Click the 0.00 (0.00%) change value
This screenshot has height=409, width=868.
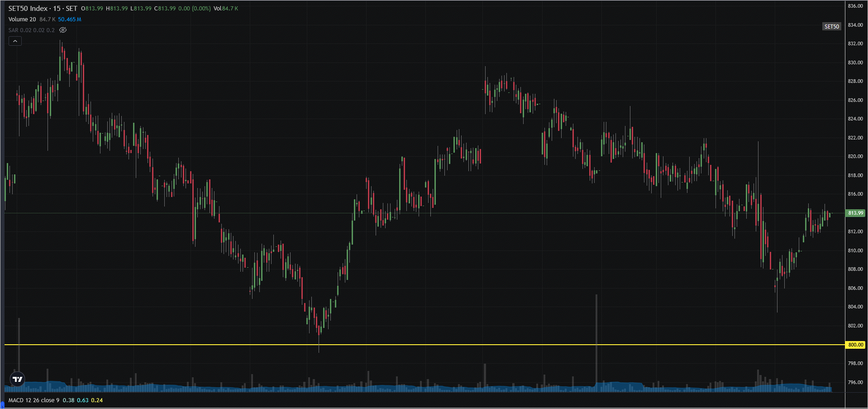click(195, 9)
